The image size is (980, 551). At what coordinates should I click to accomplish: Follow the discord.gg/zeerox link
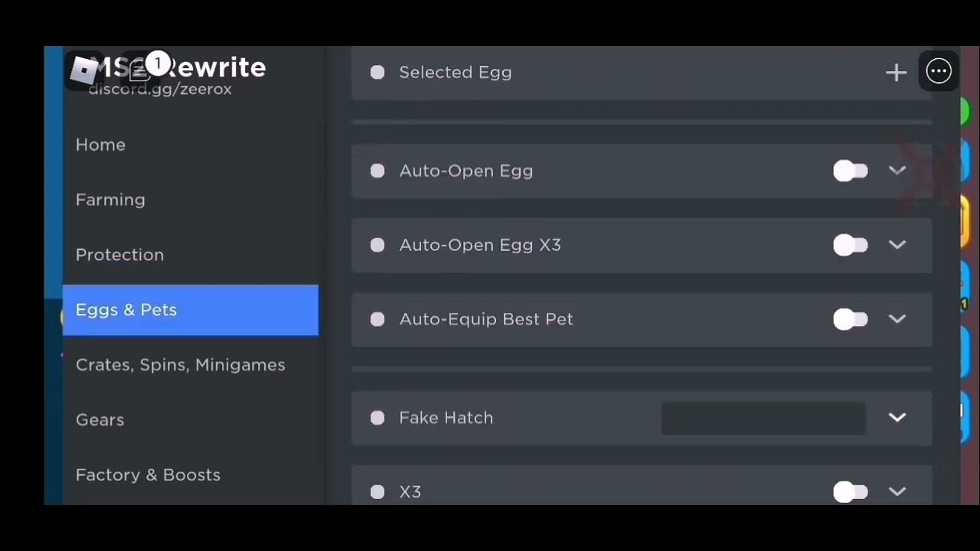(x=160, y=90)
